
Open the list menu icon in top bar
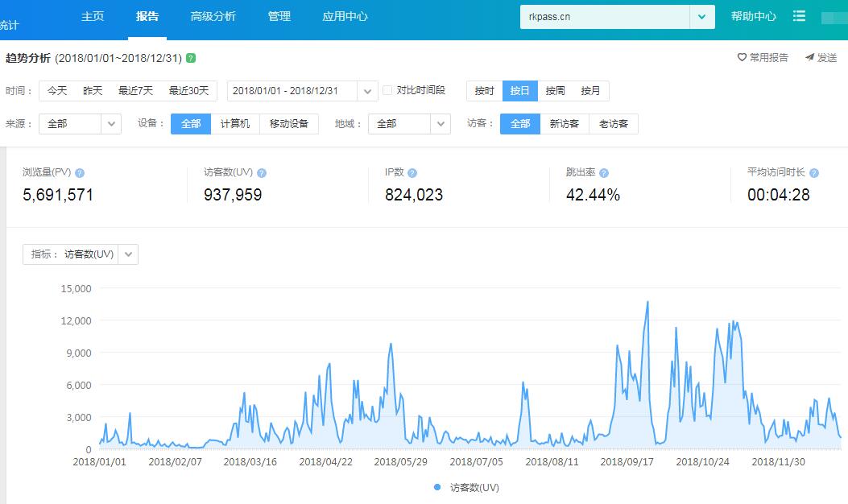coord(799,16)
